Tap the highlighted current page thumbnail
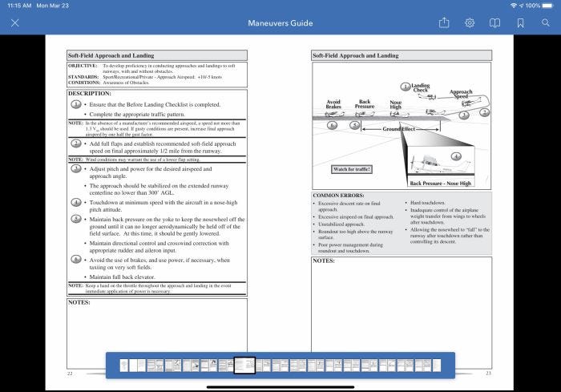561x392 pixels. tap(244, 366)
